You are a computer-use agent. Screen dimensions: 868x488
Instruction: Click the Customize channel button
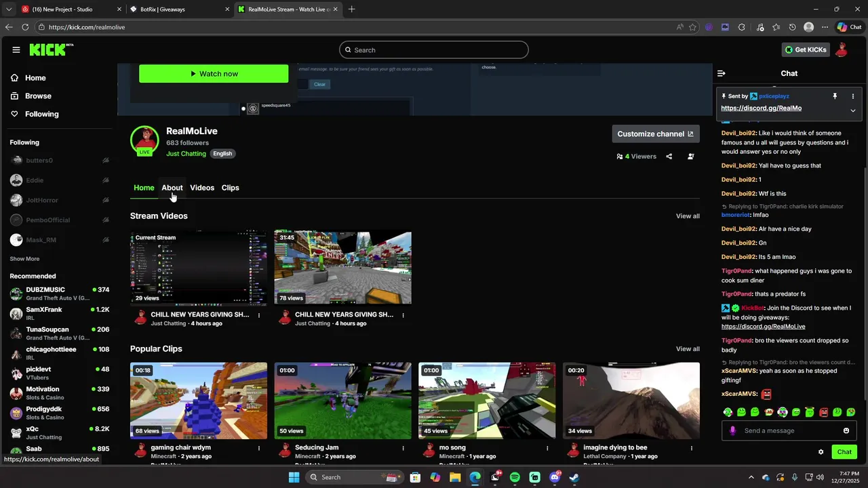point(656,134)
